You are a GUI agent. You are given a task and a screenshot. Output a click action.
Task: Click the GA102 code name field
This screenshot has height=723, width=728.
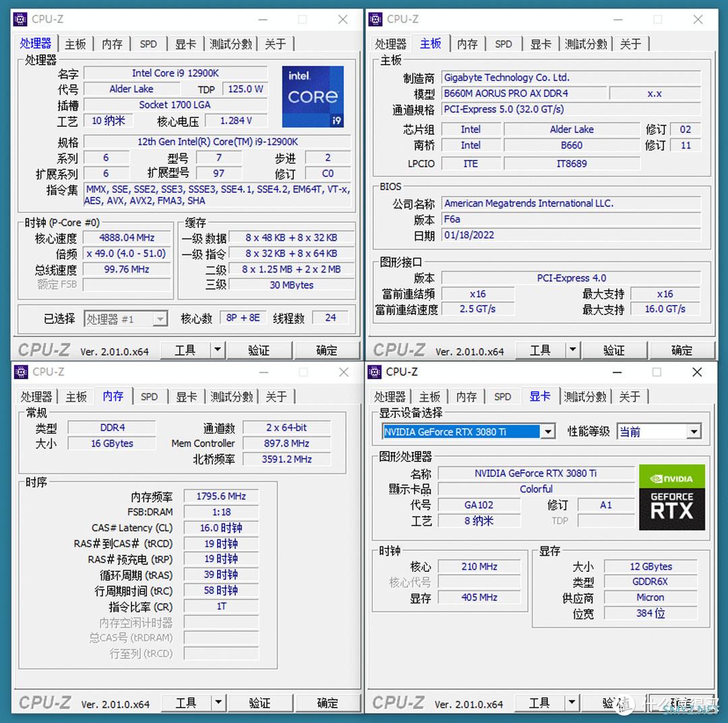coord(479,505)
